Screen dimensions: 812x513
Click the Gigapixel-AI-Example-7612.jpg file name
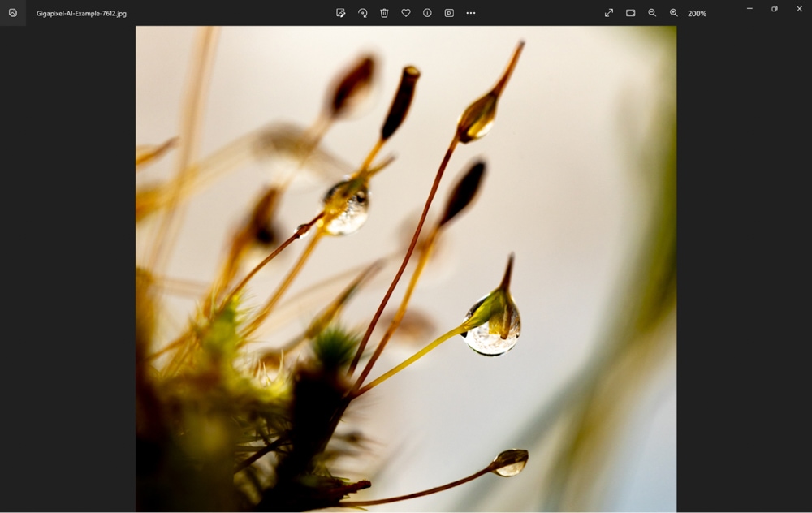(81, 14)
